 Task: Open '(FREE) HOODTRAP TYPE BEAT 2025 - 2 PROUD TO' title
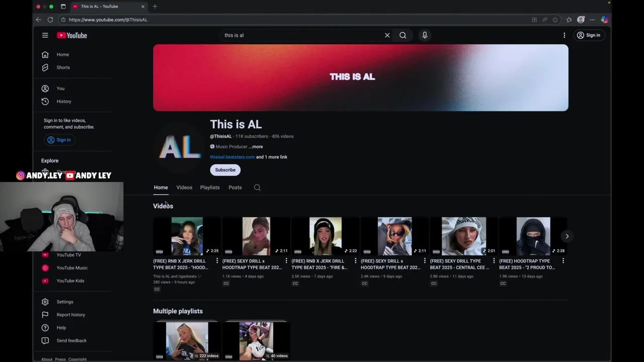527,264
